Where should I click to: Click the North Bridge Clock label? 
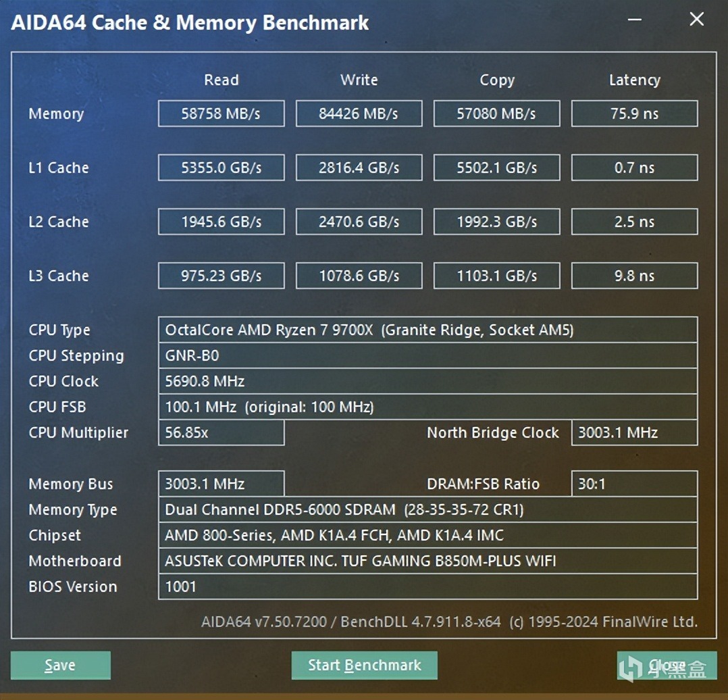tap(492, 433)
